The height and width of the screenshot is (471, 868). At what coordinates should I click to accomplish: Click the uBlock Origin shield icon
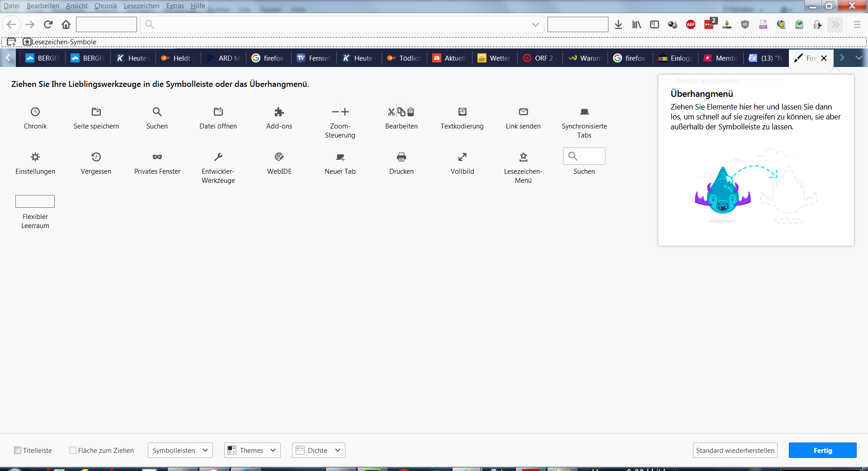[x=745, y=24]
